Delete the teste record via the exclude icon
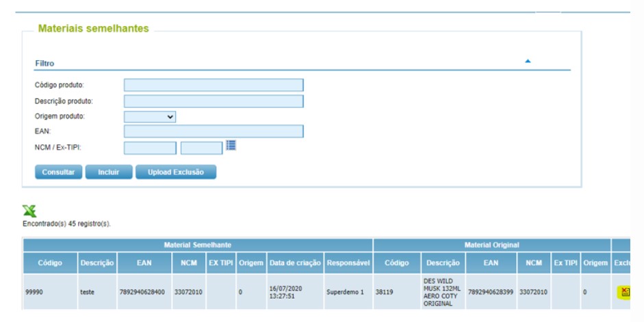 [x=625, y=292]
